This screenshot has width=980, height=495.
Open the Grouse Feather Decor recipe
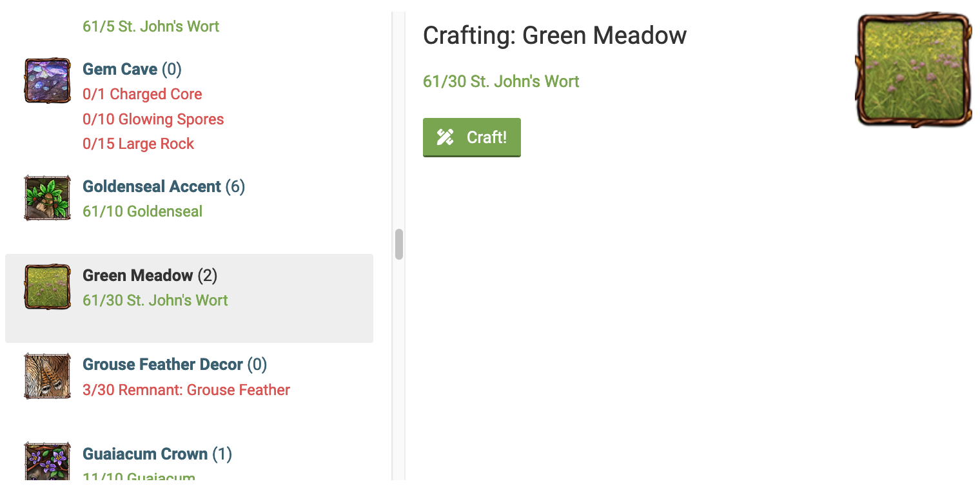click(163, 364)
